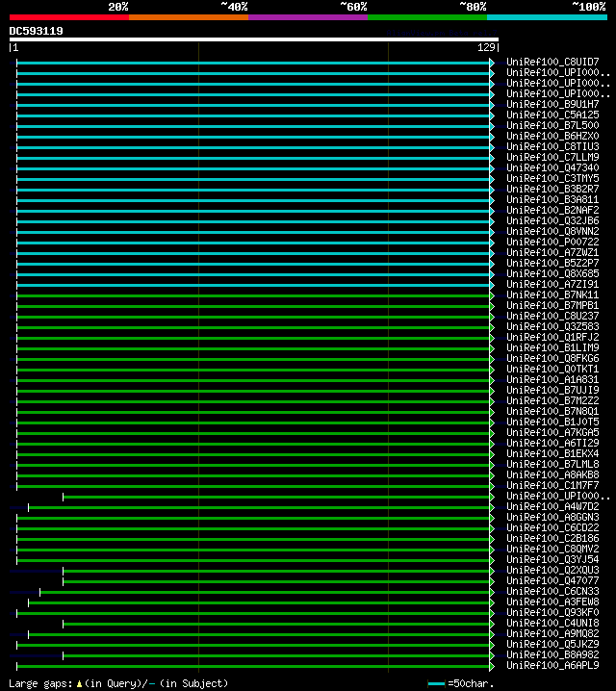This screenshot has height=691, width=616.
Task: Select the UniRef100_A8GGN3 label
Action: pyautogui.click(x=552, y=517)
